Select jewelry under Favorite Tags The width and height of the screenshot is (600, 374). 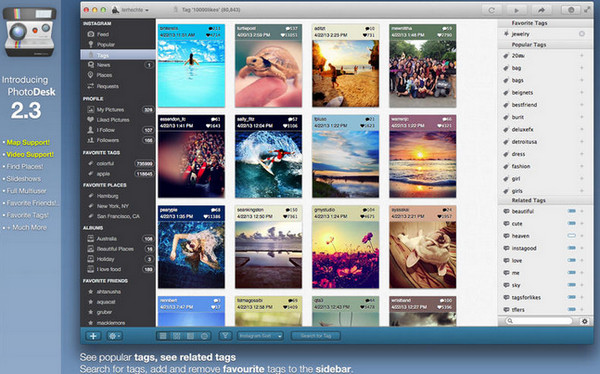pos(521,34)
